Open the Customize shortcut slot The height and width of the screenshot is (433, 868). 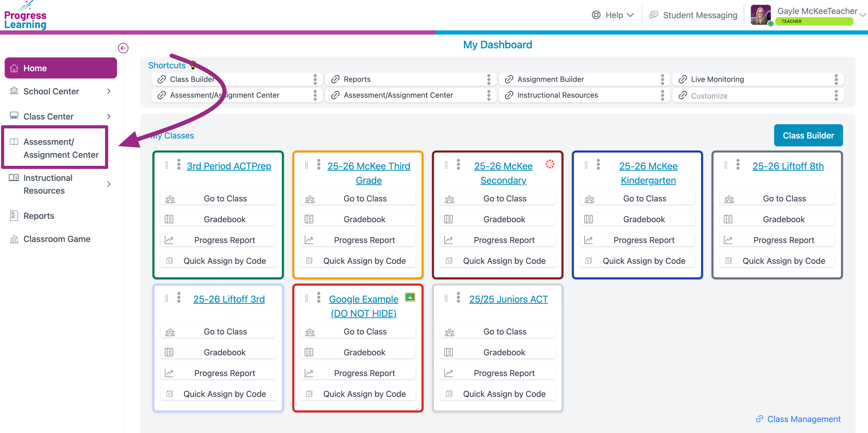[758, 96]
